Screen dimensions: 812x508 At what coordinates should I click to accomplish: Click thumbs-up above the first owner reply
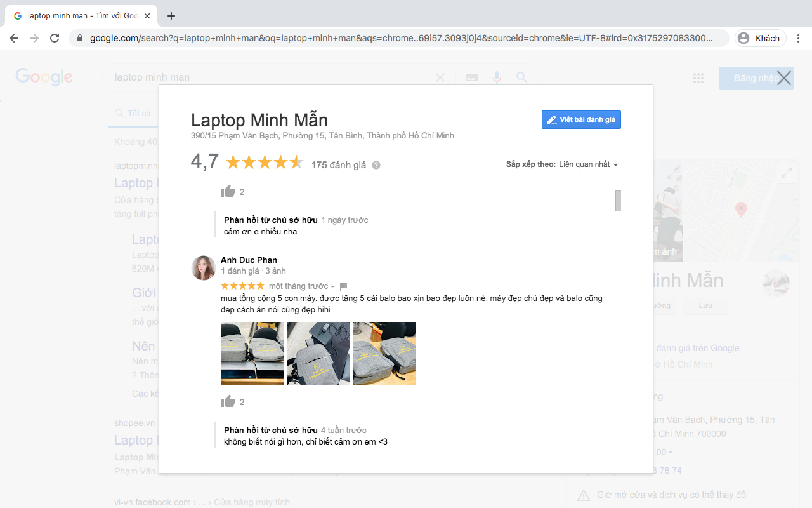[x=228, y=191]
